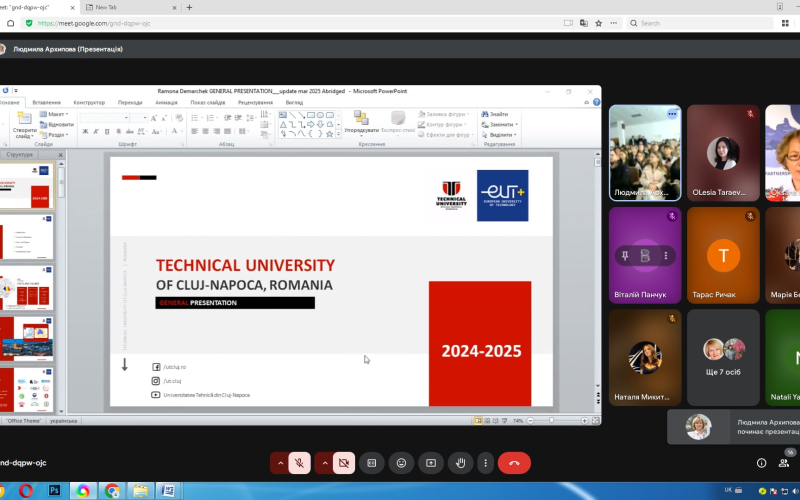Open the Показ слайдів ribbon tab
Screen dimensions: 800x500
tap(208, 103)
